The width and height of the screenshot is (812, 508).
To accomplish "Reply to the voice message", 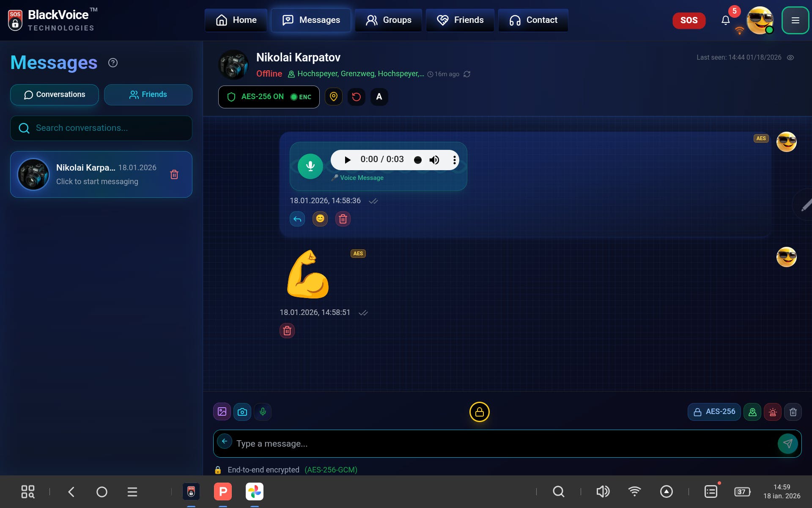I will [x=297, y=219].
